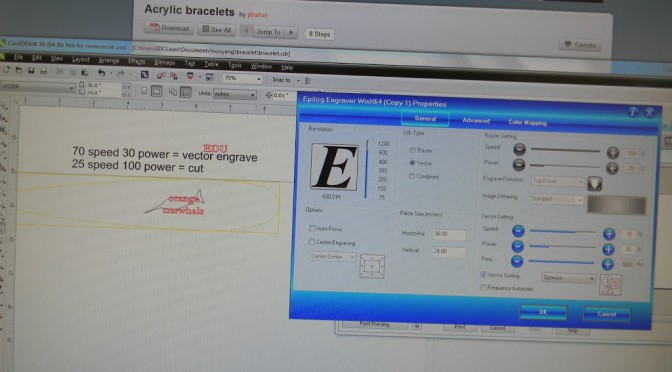The width and height of the screenshot is (672, 372).
Task: Increase Vector Power with plus button
Action: pos(608,249)
